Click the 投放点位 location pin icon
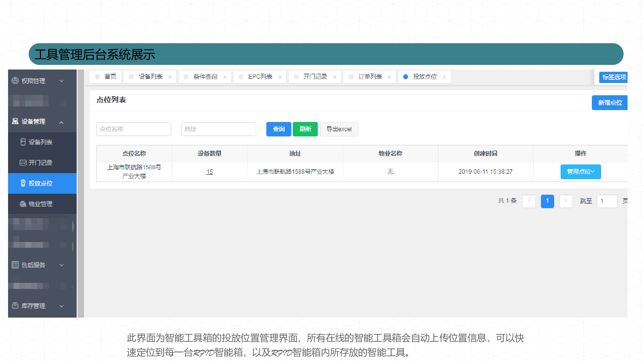The image size is (644, 362). click(23, 183)
